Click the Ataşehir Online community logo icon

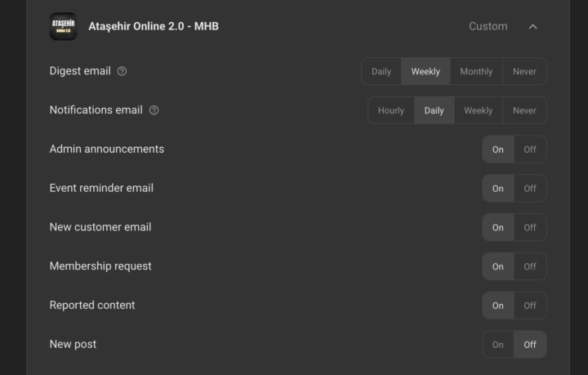pos(64,26)
